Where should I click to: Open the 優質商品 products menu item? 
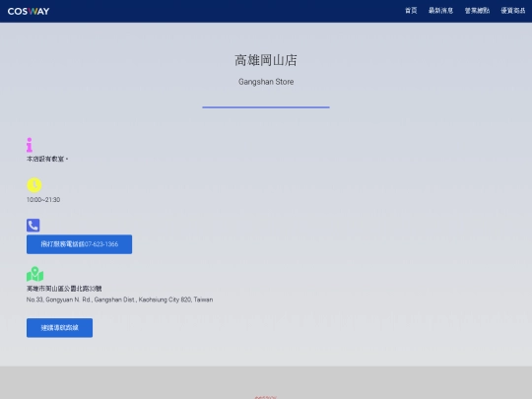513,11
